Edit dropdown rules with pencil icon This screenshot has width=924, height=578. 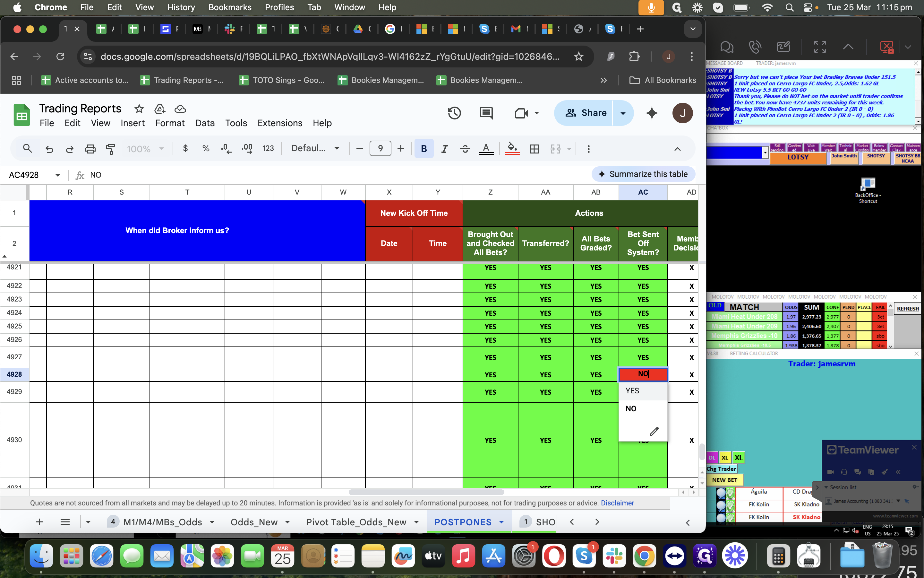click(654, 431)
